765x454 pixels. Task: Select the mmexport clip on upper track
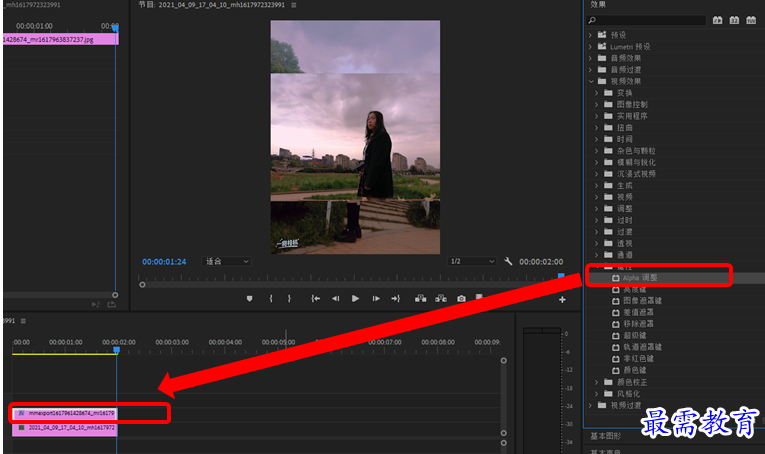click(x=64, y=413)
